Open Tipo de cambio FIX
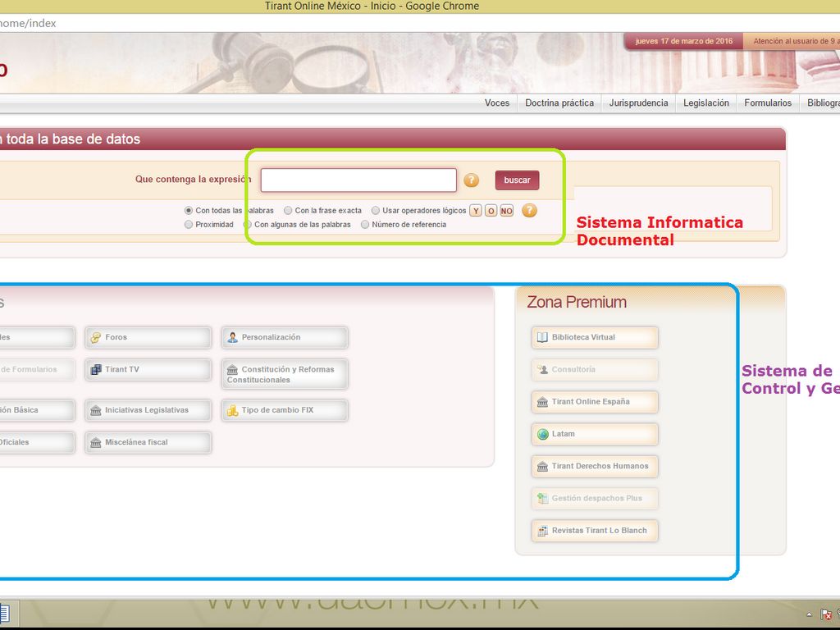This screenshot has height=630, width=840. tap(285, 410)
